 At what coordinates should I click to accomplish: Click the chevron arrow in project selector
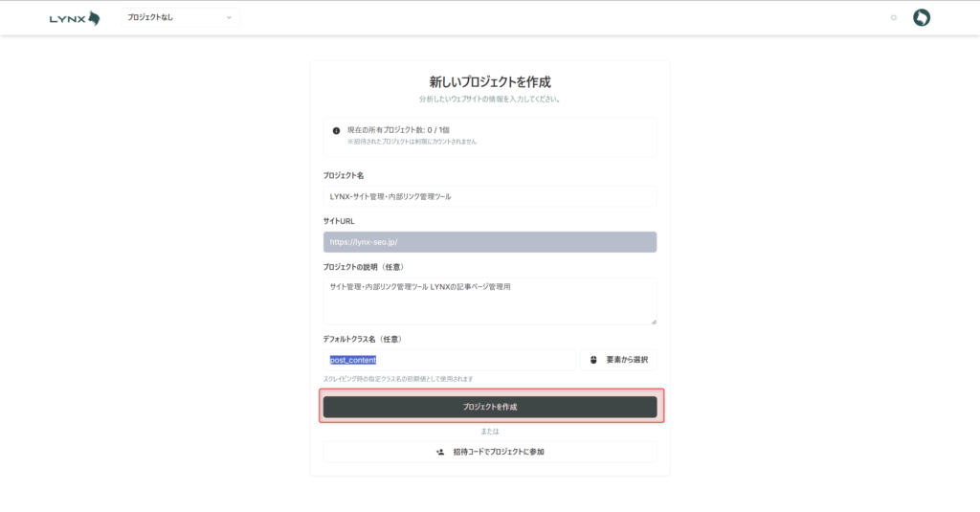[x=228, y=18]
